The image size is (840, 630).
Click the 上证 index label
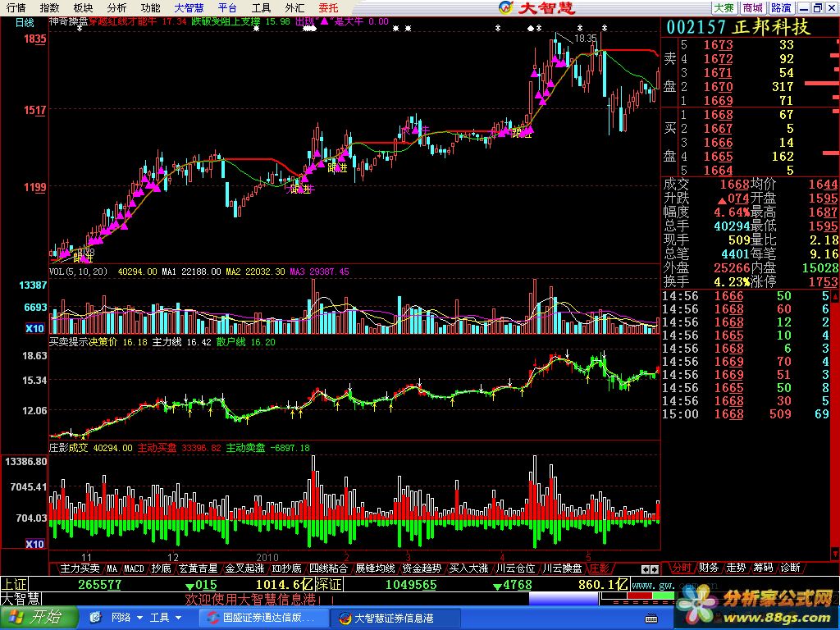click(14, 584)
